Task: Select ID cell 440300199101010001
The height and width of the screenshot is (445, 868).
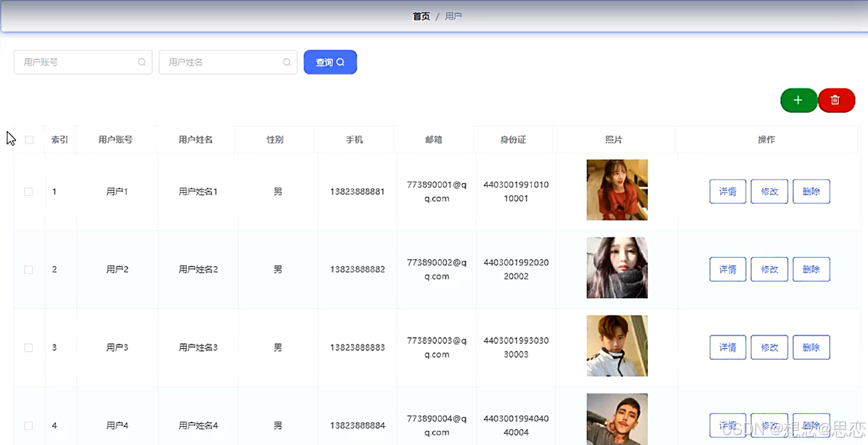Action: 516,192
